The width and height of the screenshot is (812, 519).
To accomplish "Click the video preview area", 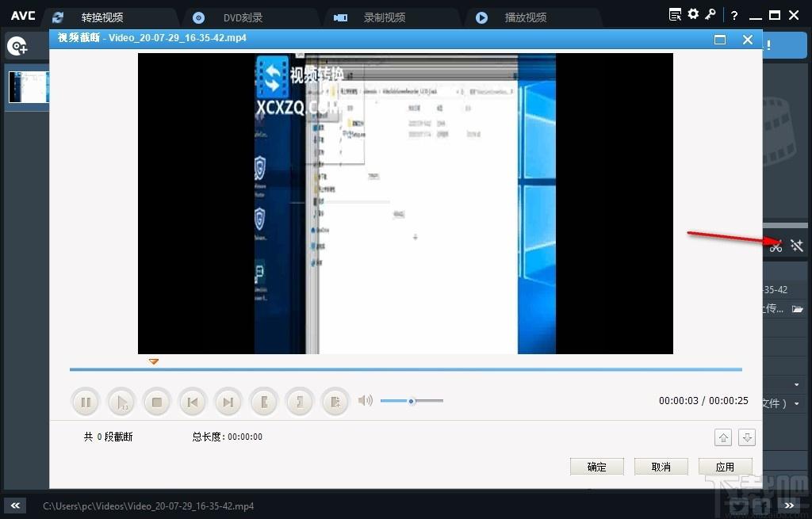I will click(x=405, y=204).
